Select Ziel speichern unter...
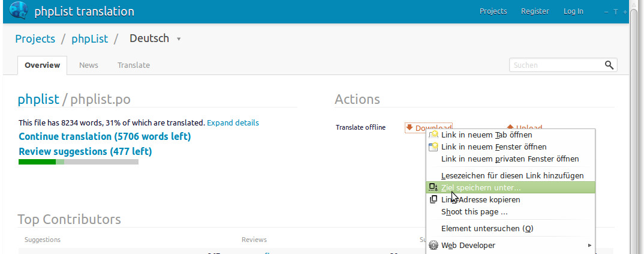 click(510, 187)
